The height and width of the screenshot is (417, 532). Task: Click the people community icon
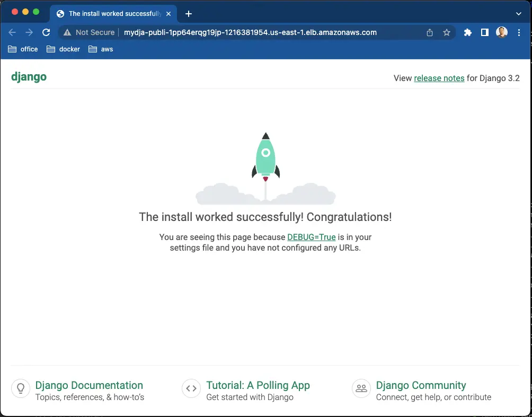(361, 388)
